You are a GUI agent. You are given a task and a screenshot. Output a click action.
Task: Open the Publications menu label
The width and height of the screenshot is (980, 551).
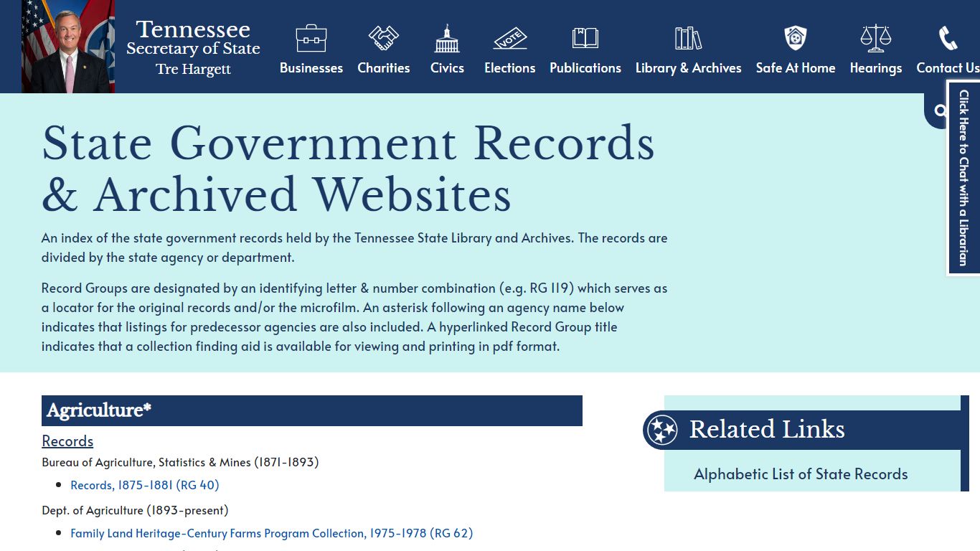click(x=585, y=68)
